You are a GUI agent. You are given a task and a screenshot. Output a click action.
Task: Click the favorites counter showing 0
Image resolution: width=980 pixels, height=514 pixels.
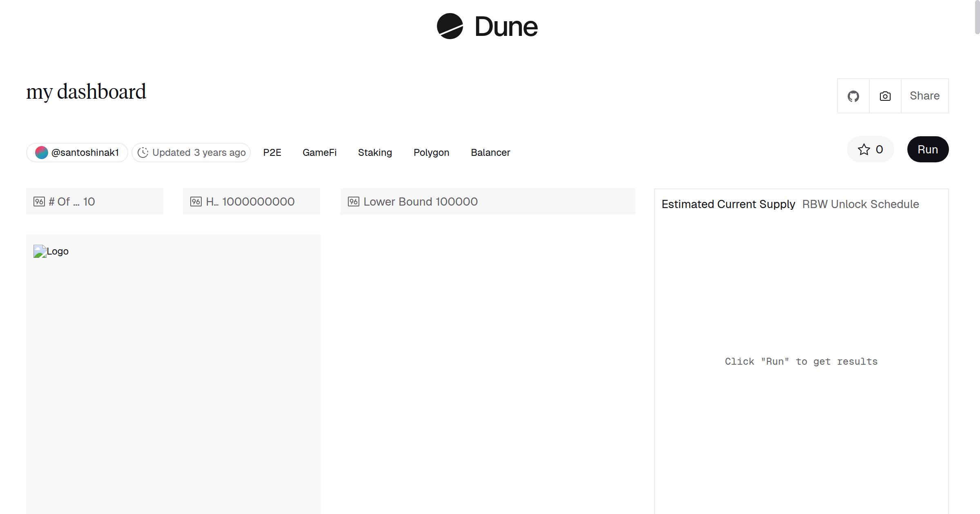878,149
